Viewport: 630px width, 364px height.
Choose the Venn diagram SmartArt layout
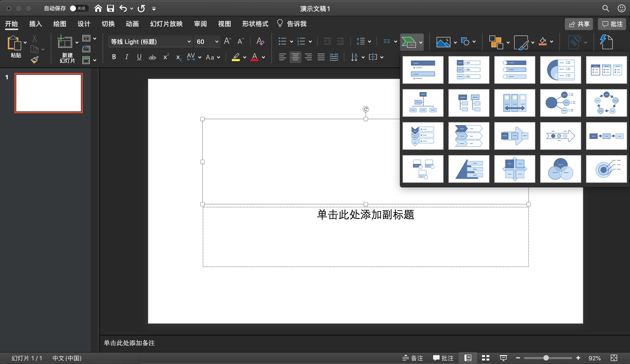pos(560,169)
